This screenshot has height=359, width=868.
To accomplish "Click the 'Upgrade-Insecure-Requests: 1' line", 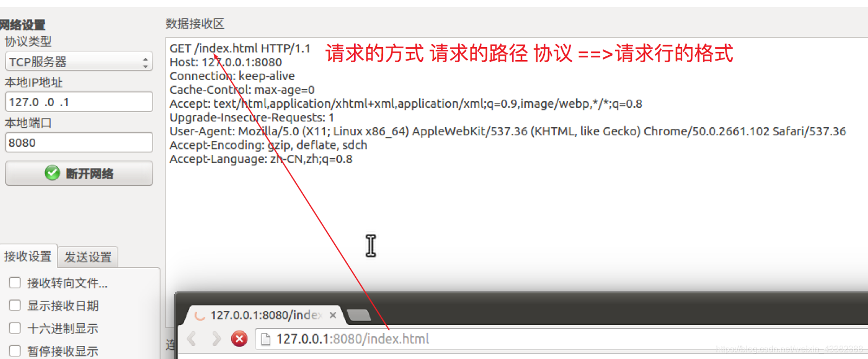I will click(252, 118).
